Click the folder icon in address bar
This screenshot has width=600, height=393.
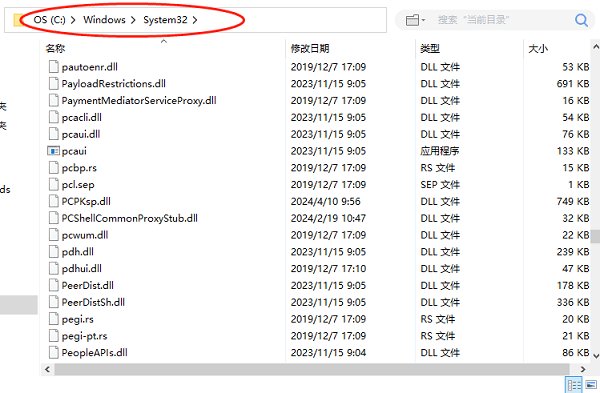tap(18, 20)
